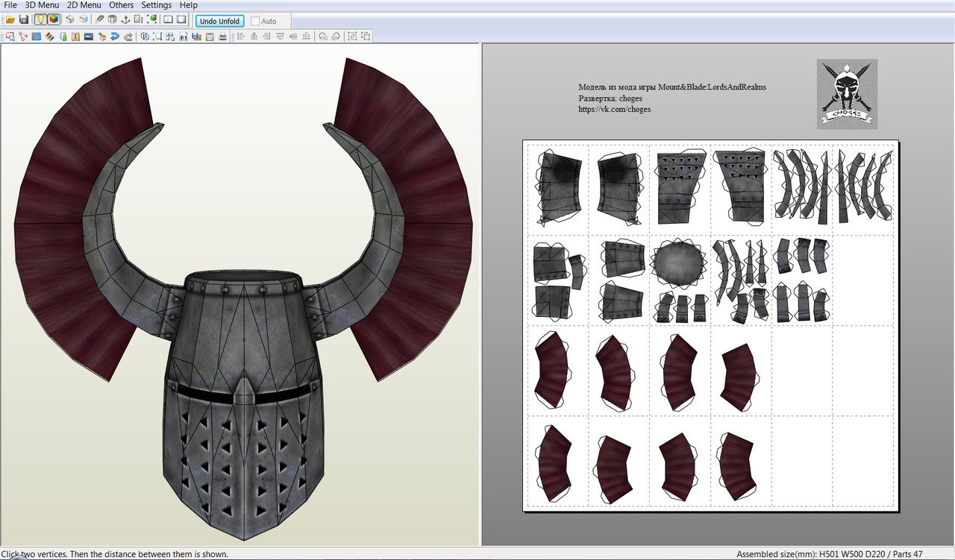Click the Save floppy disk icon
955x560 pixels.
[24, 19]
